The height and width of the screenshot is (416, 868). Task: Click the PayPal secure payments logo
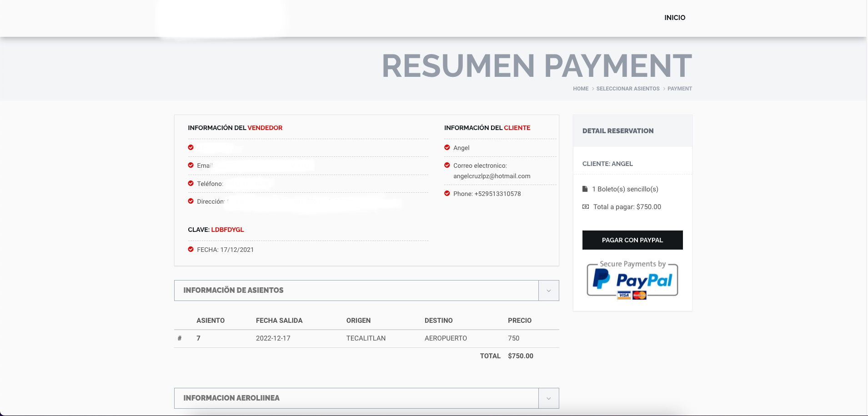pyautogui.click(x=632, y=281)
